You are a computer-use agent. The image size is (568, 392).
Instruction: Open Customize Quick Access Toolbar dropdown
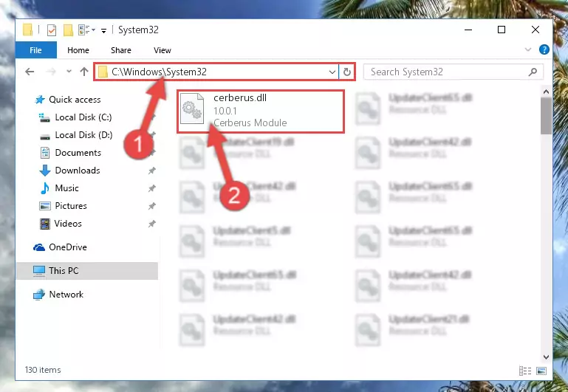103,31
